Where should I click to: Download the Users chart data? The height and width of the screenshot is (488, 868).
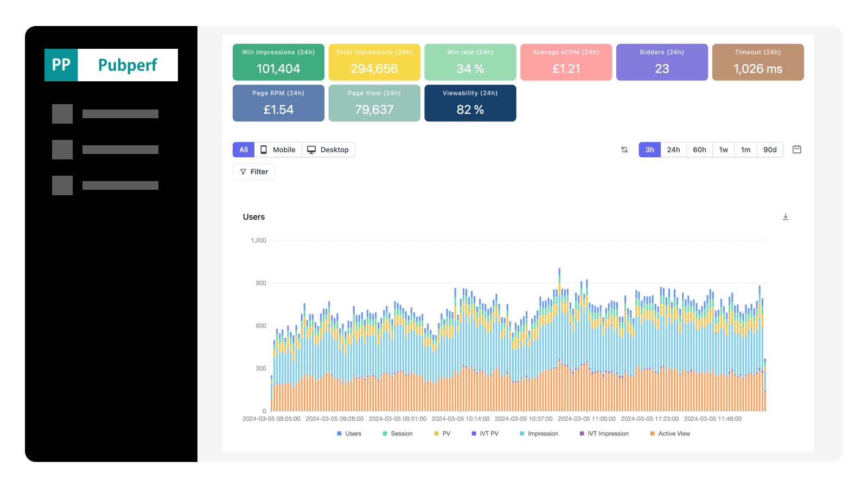click(x=785, y=217)
